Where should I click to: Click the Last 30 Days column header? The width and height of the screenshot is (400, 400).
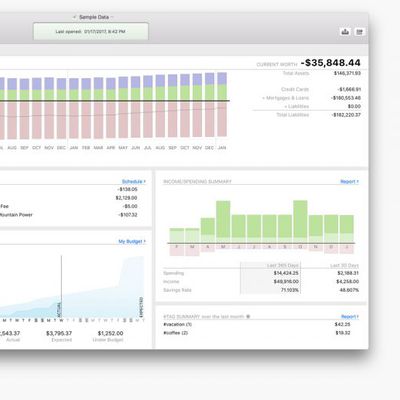(344, 265)
